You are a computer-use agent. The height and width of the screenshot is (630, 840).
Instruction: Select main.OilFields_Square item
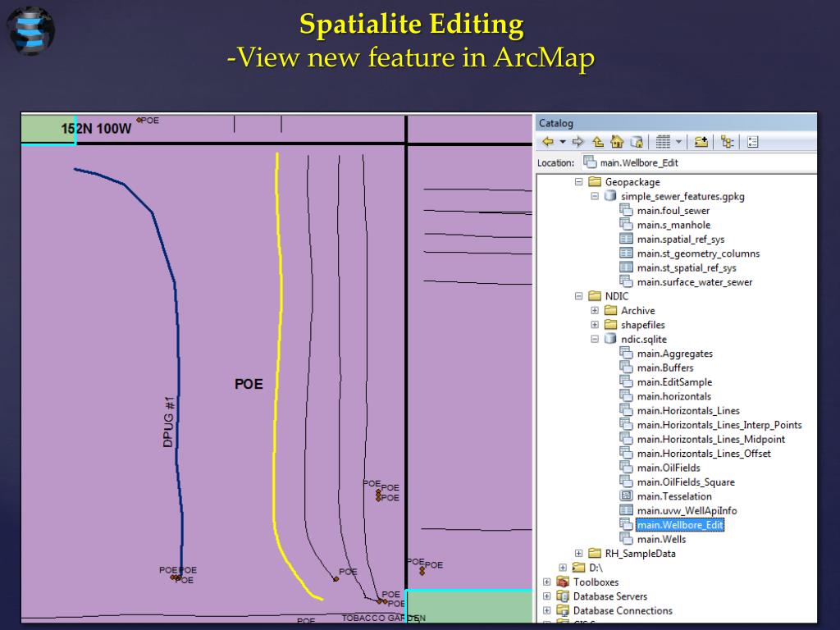[x=686, y=482]
